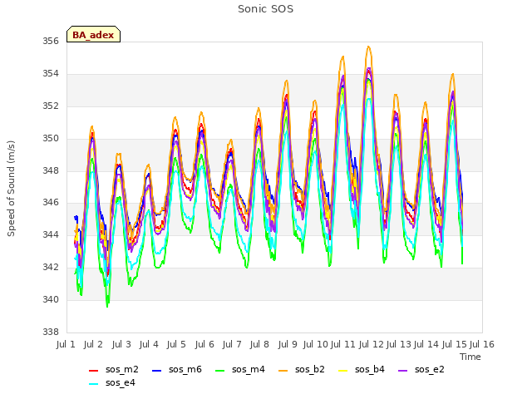Click the Time axis label
Screen dimensions: 532x399
[x=470, y=357]
